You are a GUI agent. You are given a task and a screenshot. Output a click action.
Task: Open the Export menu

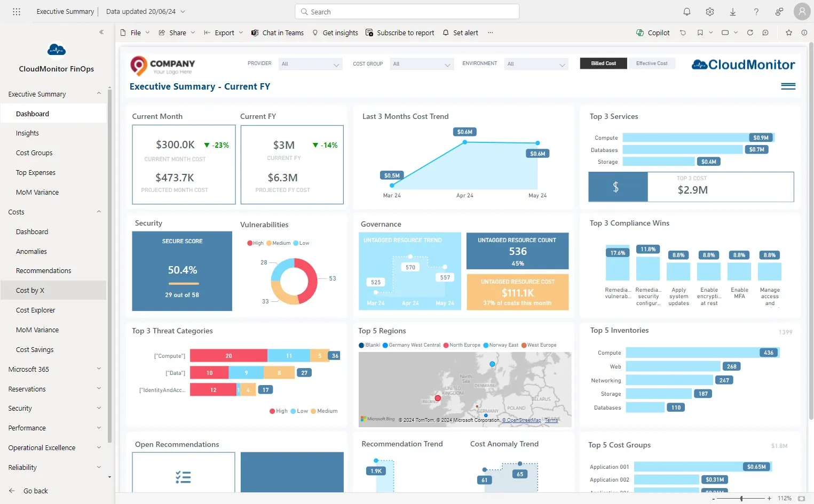[223, 33]
